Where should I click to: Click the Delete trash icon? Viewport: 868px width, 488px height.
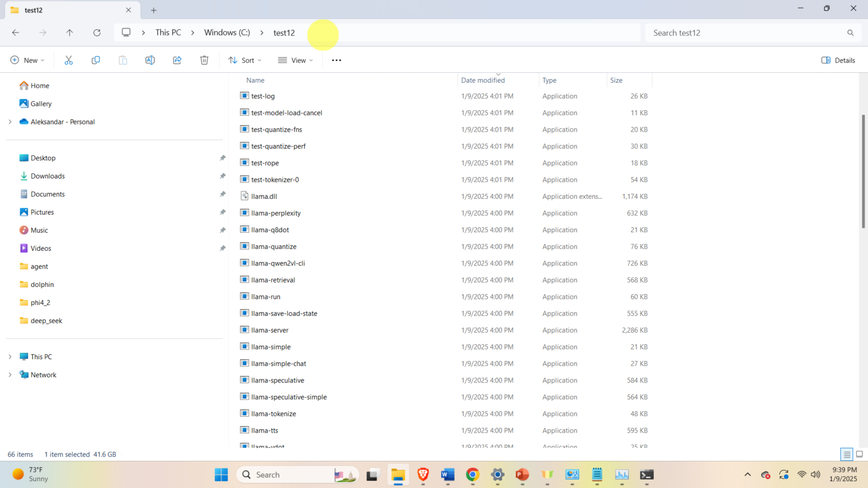[204, 60]
